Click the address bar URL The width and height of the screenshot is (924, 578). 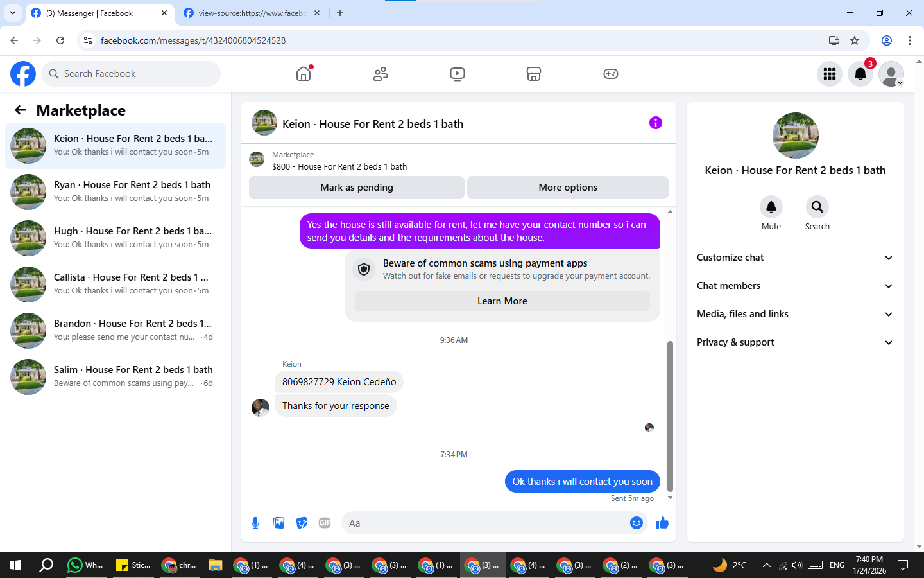(x=193, y=40)
